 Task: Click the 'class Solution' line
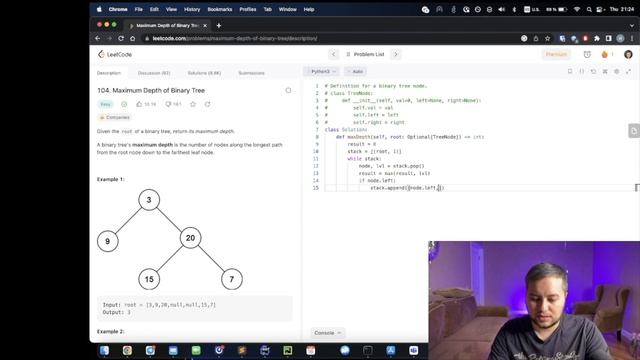(x=346, y=130)
